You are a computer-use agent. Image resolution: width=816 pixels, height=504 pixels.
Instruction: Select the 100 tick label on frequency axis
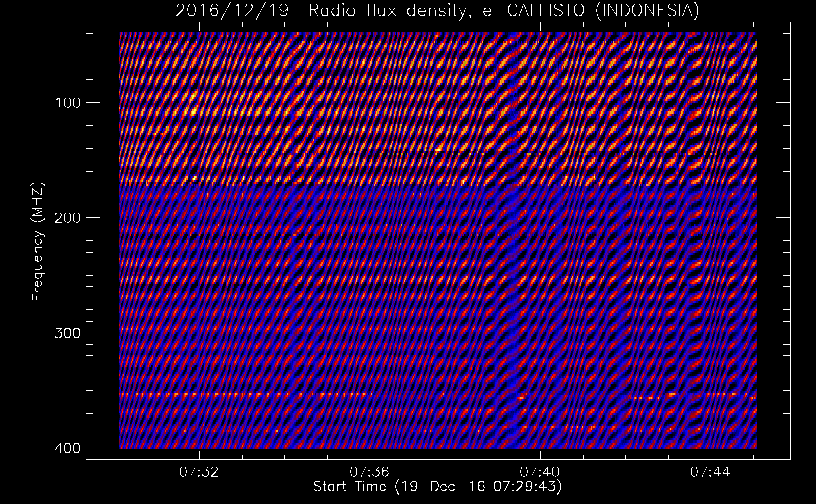pyautogui.click(x=67, y=102)
